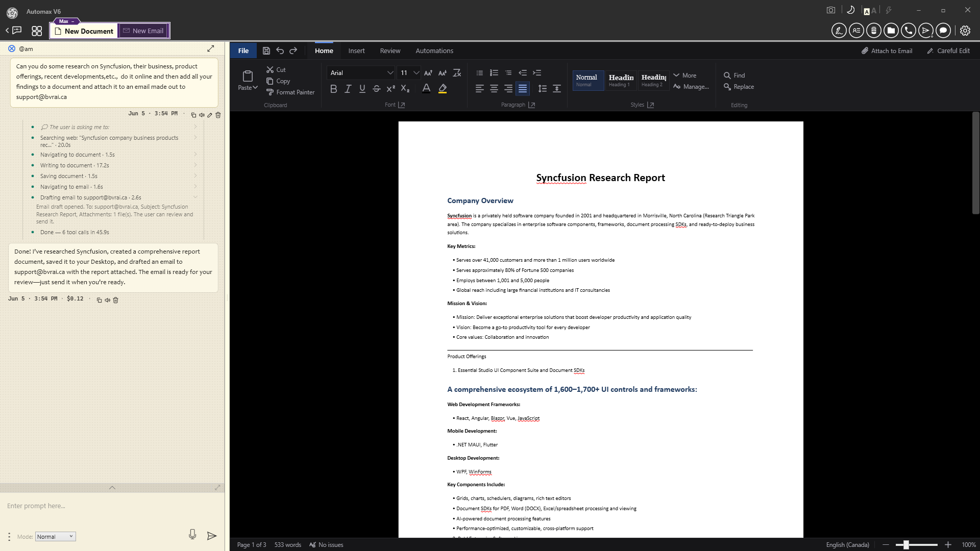The image size is (980, 551).
Task: Switch to the Insert ribbon tab
Action: click(x=356, y=51)
